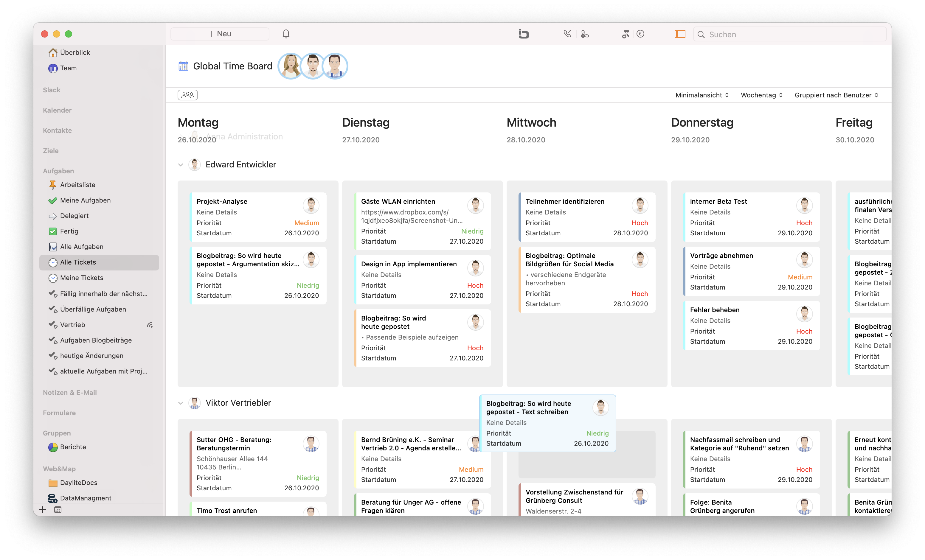Click the Projekt-Analyse ticket's green color bar
Screen dimensions: 925x560
pyautogui.click(x=191, y=217)
